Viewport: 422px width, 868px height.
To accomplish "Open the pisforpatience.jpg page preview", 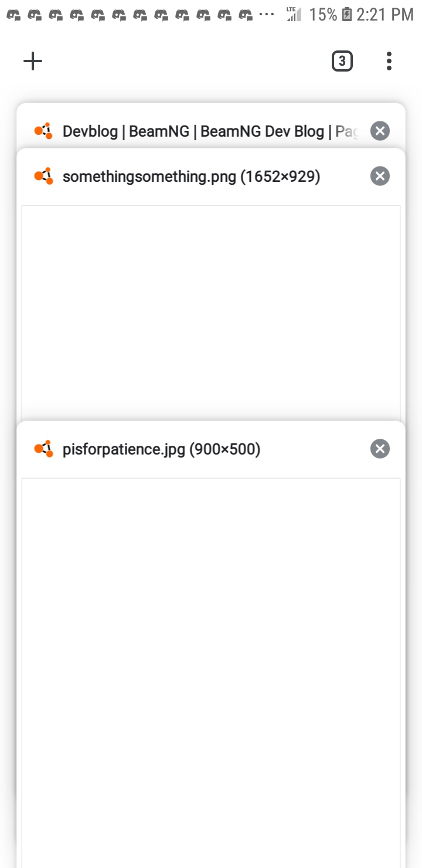I will 211,673.
